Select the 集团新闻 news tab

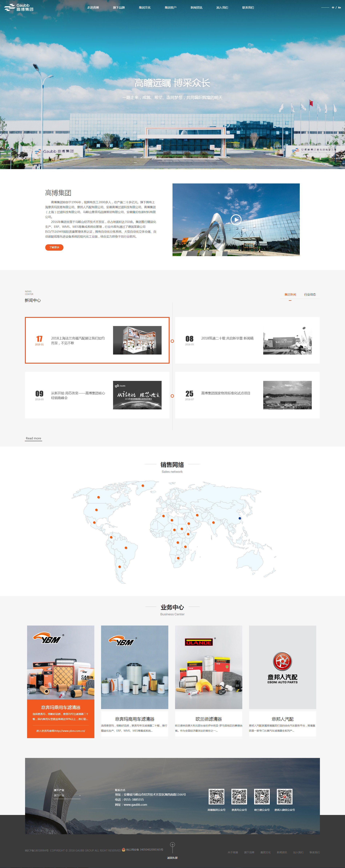pos(290,294)
